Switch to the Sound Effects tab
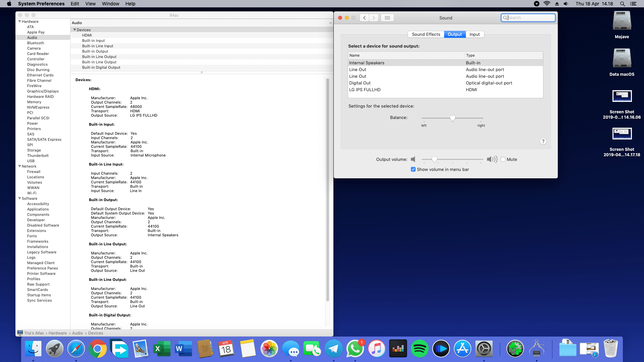Image resolution: width=644 pixels, height=362 pixels. pyautogui.click(x=426, y=34)
